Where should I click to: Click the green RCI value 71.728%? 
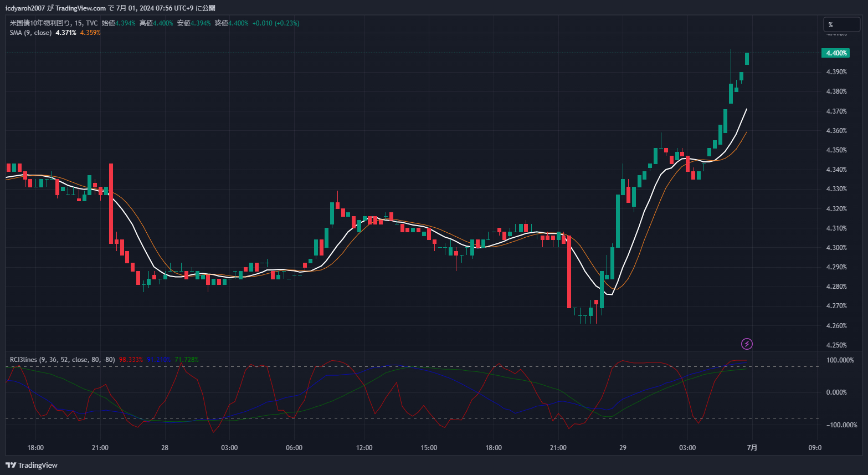187,360
